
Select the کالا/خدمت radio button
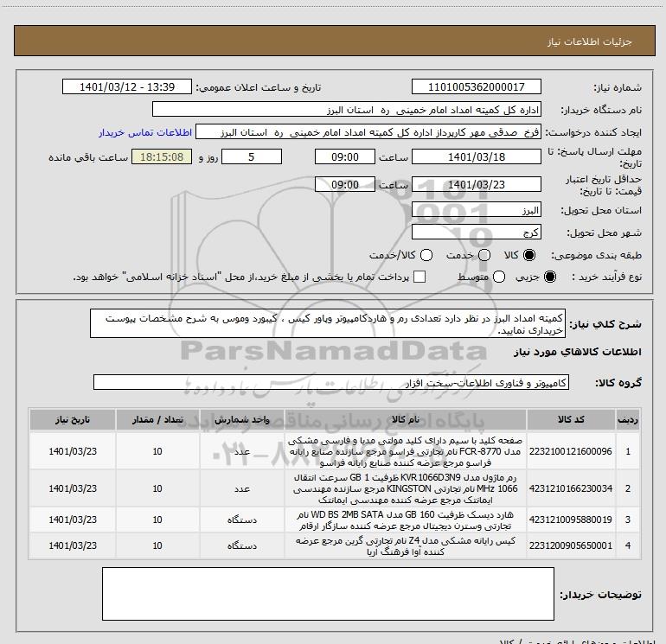point(426,255)
